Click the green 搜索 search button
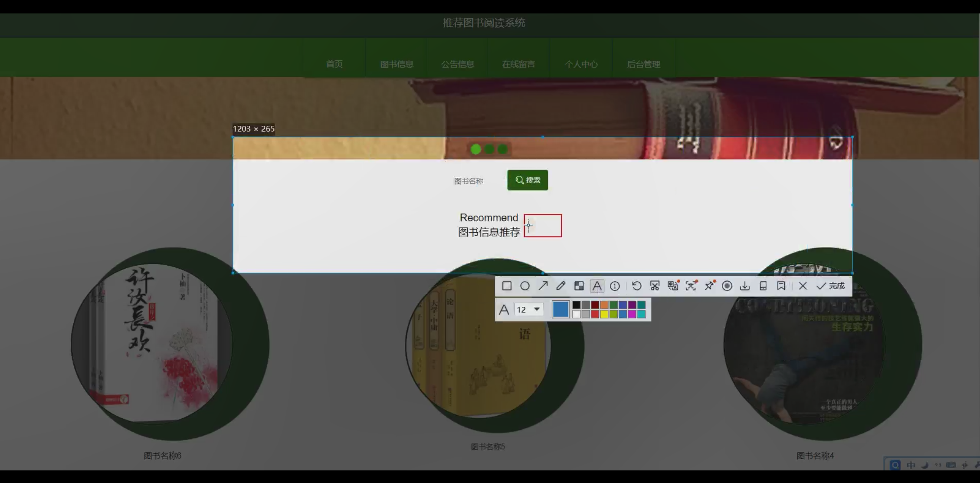The width and height of the screenshot is (980, 483). (528, 180)
